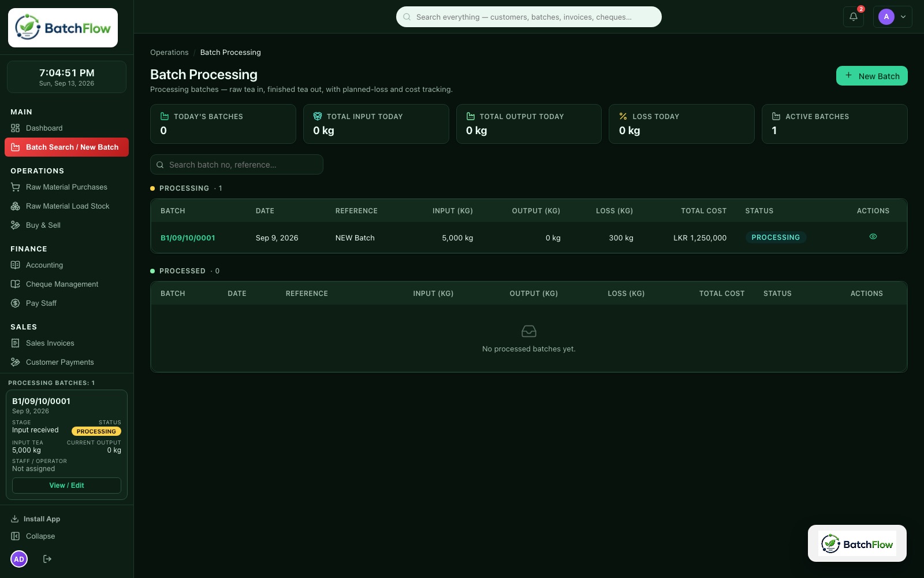Click the Accounting book icon
Image resolution: width=924 pixels, height=578 pixels.
tap(16, 265)
